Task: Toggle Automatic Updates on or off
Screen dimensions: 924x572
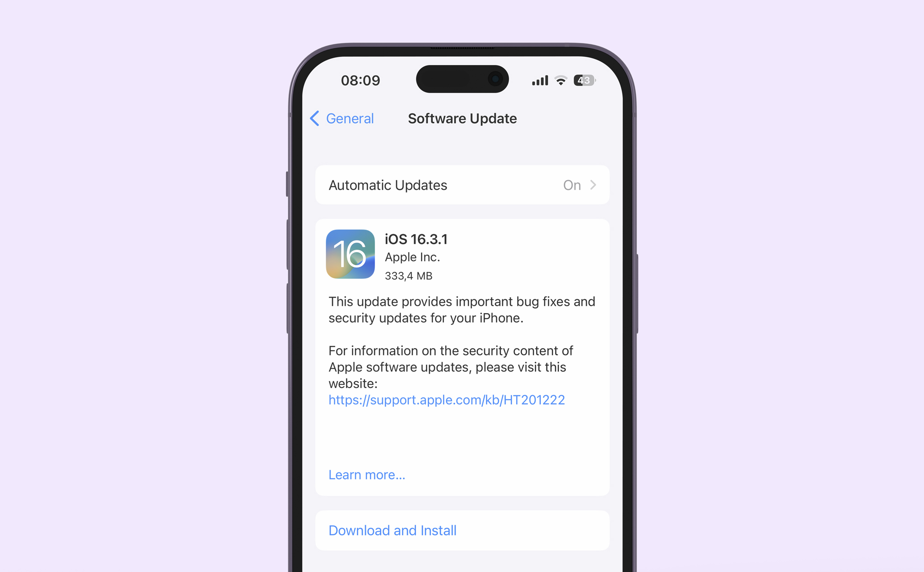Action: click(462, 185)
